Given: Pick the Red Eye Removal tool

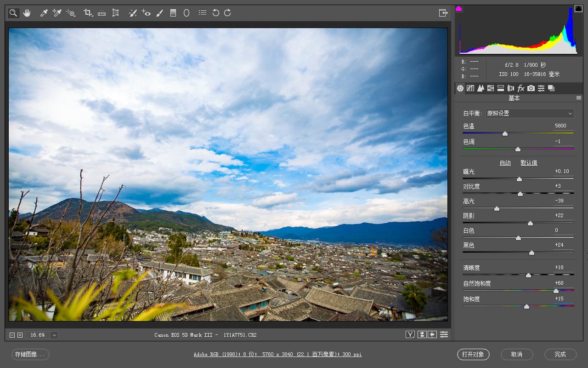Looking at the screenshot, I should tap(146, 13).
